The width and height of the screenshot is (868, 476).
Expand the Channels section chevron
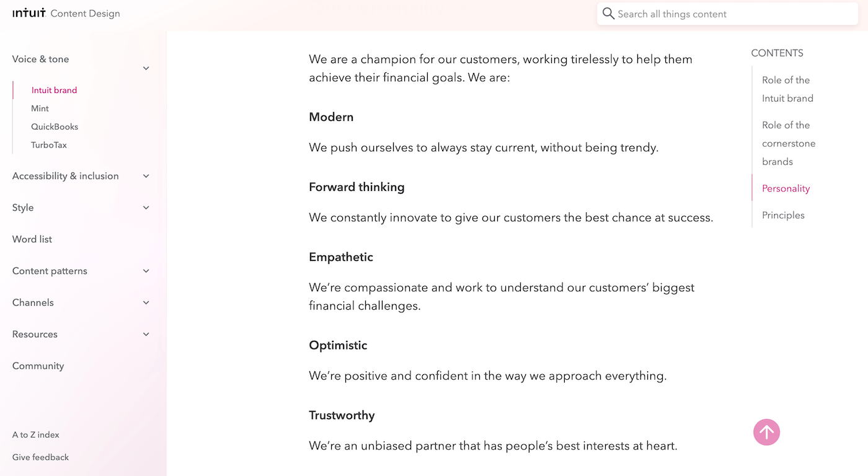[x=146, y=302]
